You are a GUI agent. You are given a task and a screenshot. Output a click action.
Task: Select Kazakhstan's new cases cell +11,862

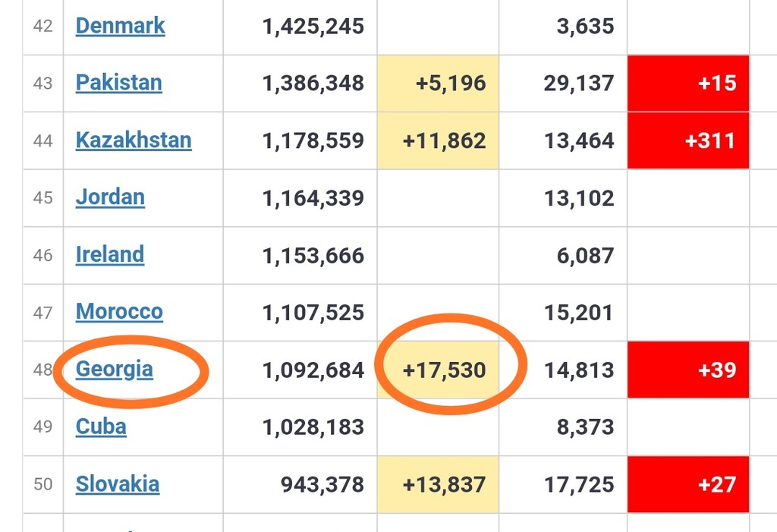coord(438,141)
